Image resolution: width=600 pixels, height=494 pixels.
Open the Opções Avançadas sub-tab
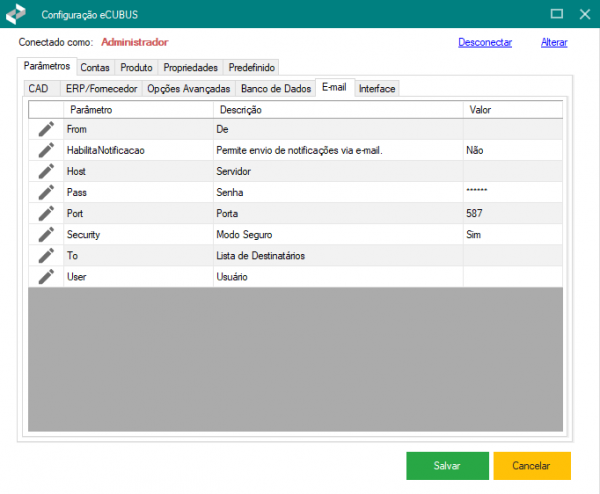click(x=189, y=89)
